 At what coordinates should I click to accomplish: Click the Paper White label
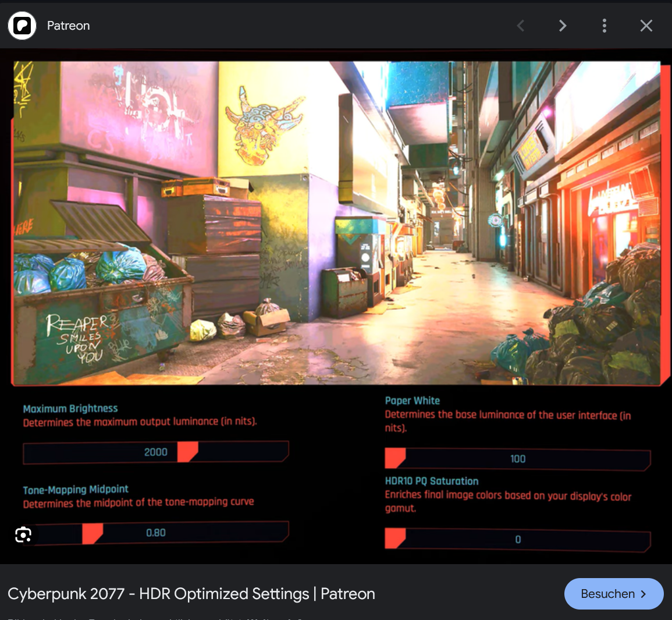pos(413,401)
